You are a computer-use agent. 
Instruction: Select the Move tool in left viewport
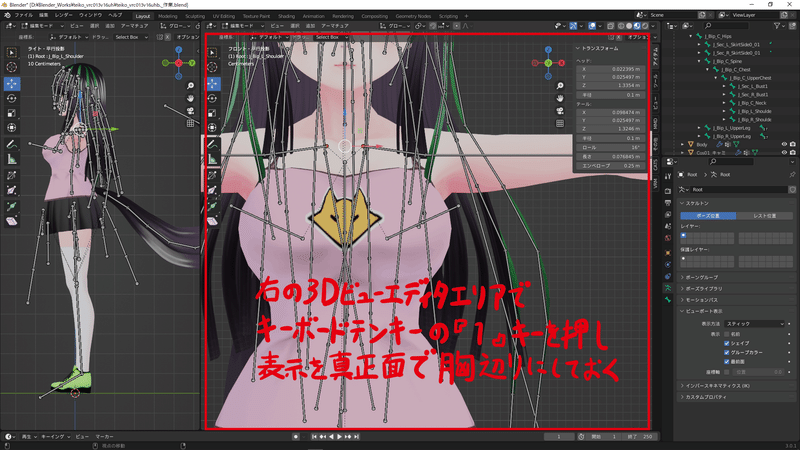(x=12, y=83)
